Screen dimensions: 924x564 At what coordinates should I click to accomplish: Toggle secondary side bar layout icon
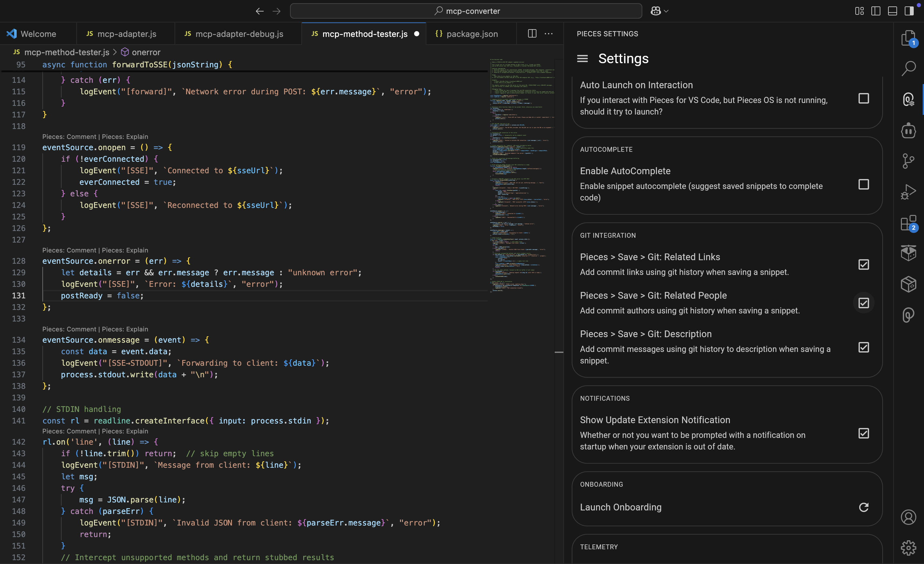click(x=909, y=11)
